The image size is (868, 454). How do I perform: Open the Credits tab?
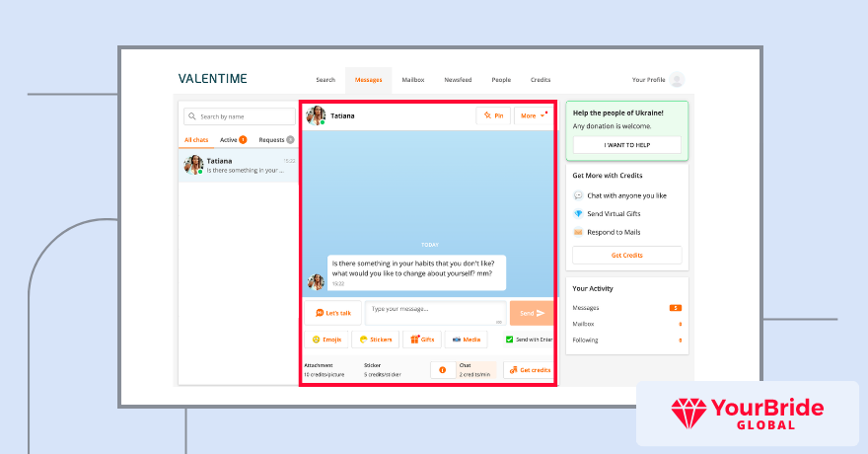[x=541, y=80]
